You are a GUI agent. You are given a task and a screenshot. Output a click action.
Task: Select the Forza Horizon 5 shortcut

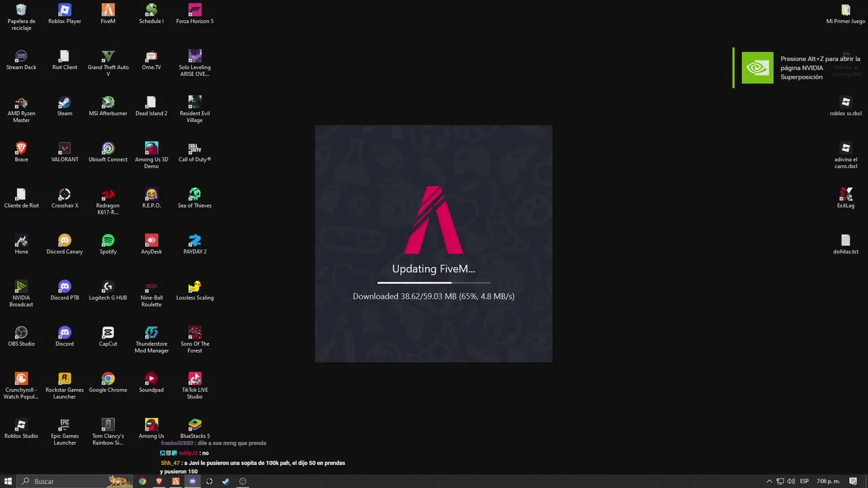point(195,14)
